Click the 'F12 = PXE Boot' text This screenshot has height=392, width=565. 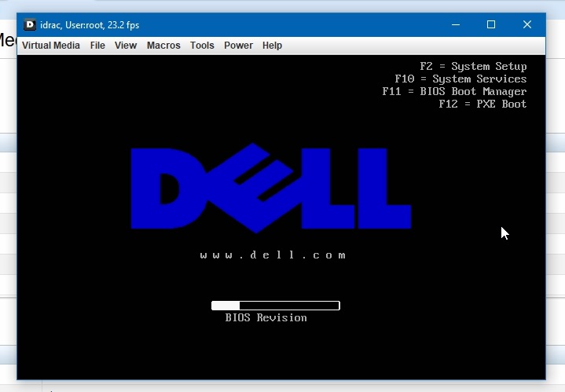coord(482,104)
